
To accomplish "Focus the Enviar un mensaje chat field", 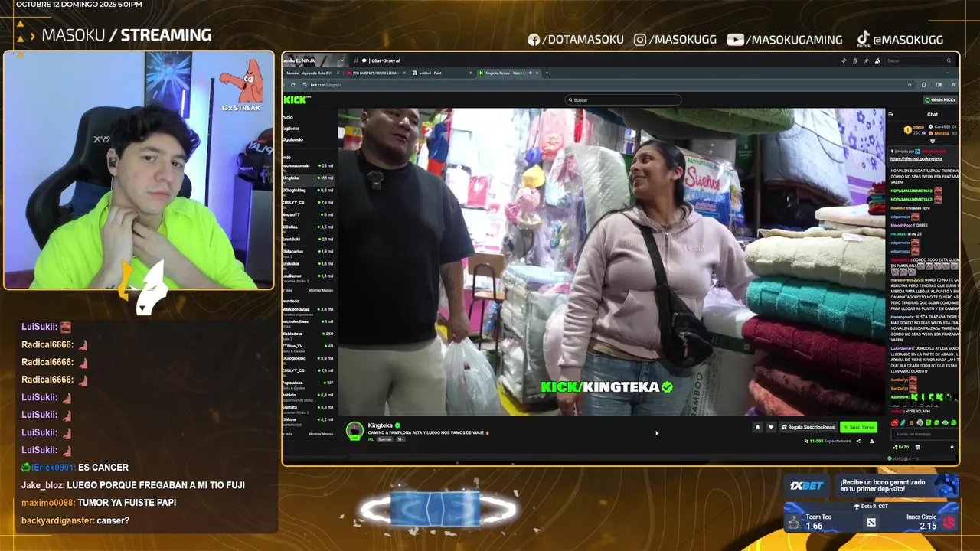I will [x=925, y=434].
